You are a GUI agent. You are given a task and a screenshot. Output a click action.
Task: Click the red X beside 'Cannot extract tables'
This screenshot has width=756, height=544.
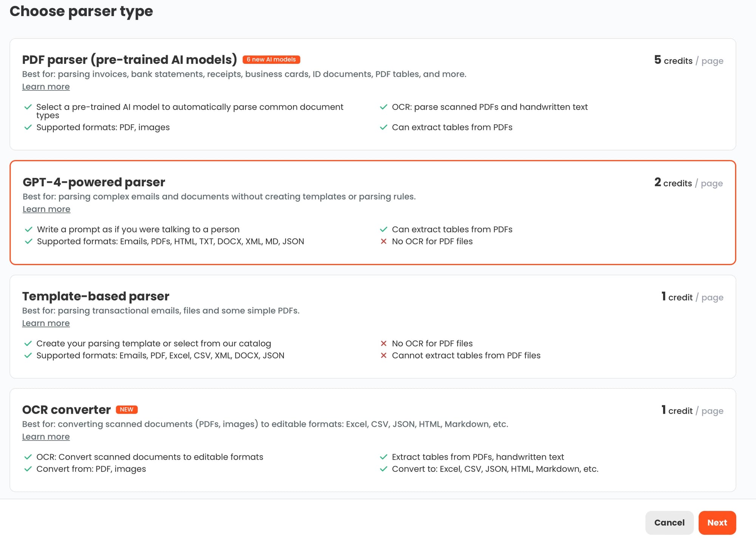coord(383,355)
